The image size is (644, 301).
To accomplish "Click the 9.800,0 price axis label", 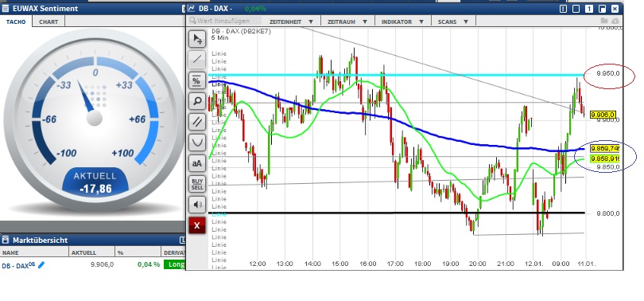I will tap(608, 213).
